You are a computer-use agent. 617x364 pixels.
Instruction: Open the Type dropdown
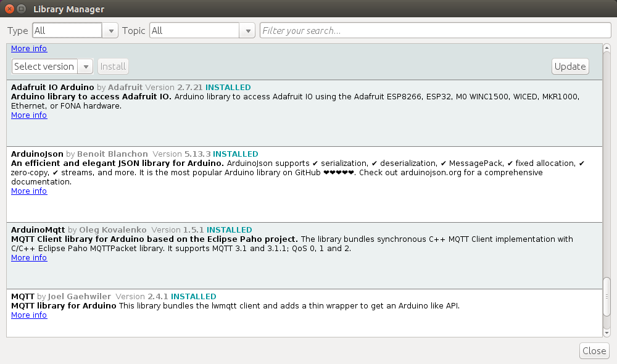(75, 31)
